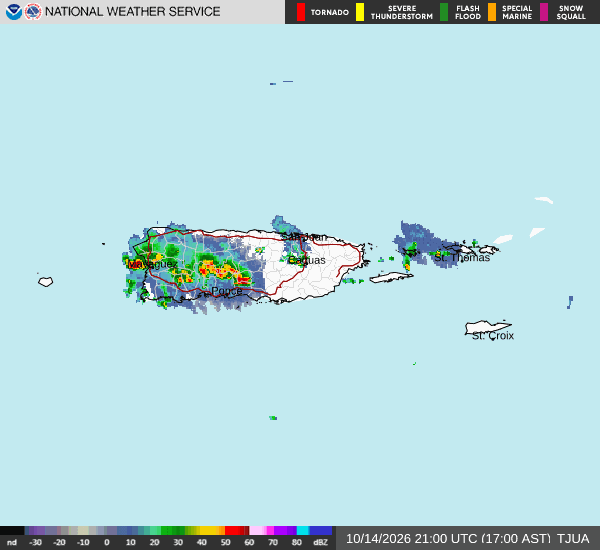Click the National Weather Service emblem

click(33, 12)
